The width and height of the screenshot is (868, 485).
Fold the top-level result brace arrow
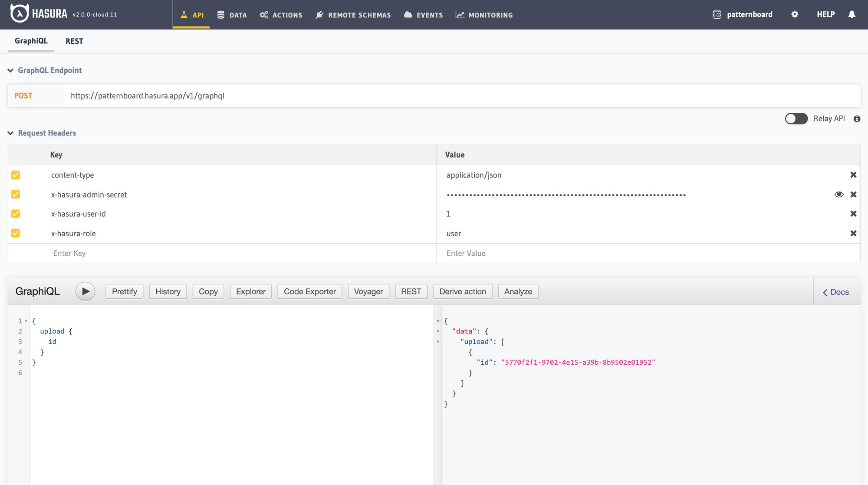tap(438, 321)
